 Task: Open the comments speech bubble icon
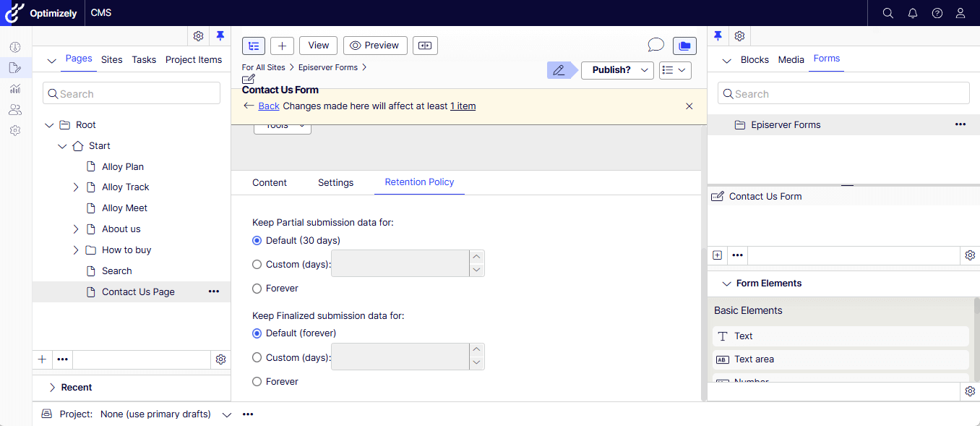(656, 46)
